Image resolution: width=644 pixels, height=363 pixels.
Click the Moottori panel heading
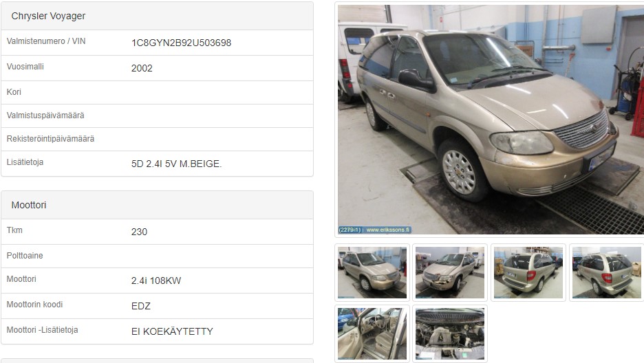point(29,205)
